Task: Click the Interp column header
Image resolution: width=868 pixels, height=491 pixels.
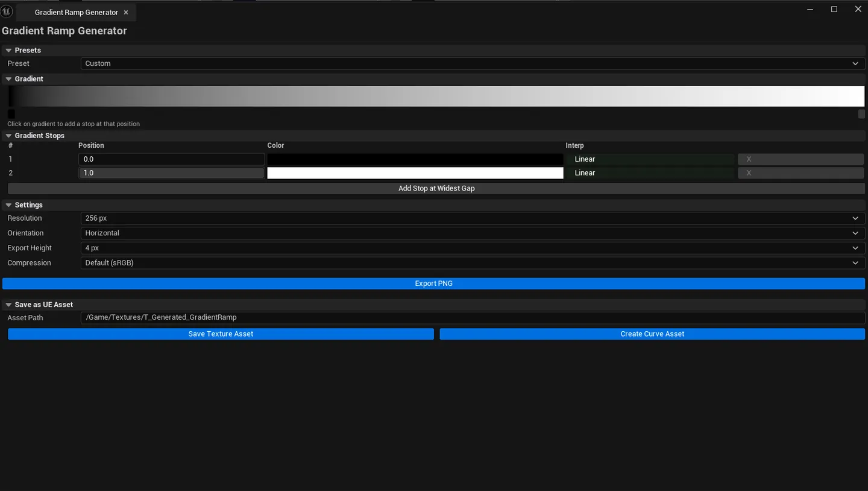Action: coord(574,145)
